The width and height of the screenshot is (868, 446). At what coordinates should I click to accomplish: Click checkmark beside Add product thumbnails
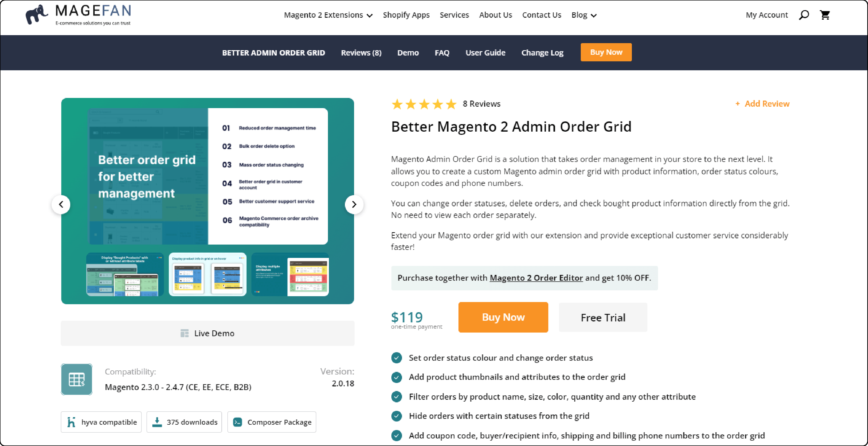click(397, 377)
